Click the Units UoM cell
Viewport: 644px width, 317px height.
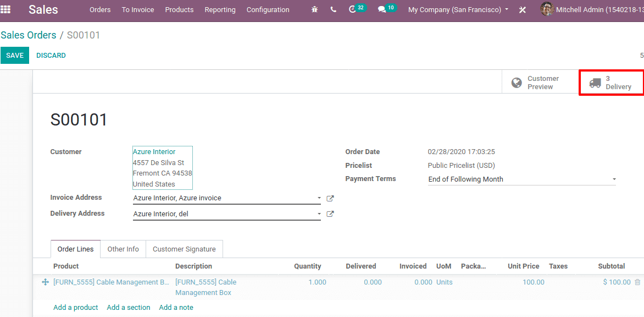(x=445, y=282)
